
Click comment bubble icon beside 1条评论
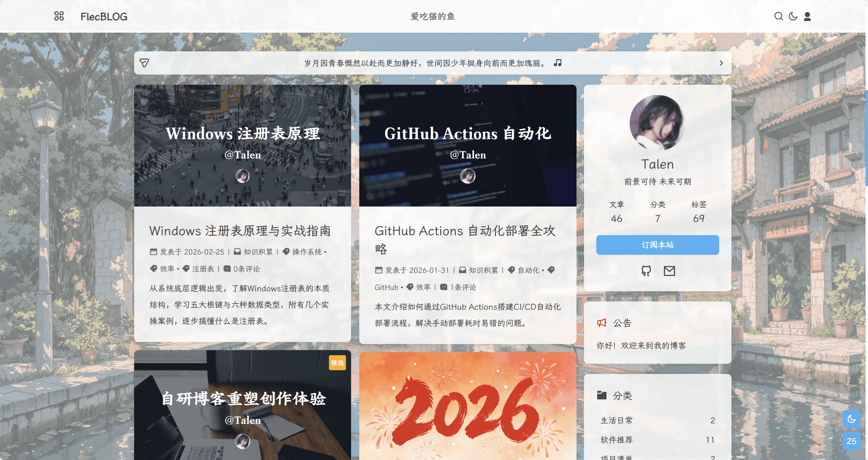coord(443,287)
